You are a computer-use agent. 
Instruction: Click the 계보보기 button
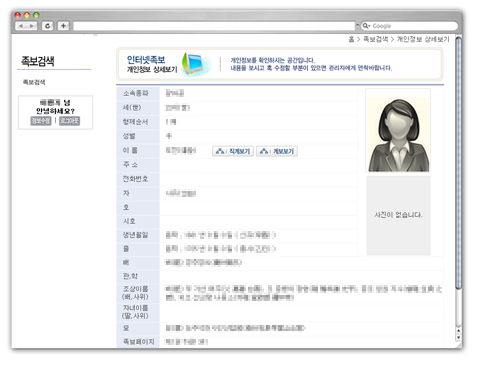pyautogui.click(x=277, y=151)
